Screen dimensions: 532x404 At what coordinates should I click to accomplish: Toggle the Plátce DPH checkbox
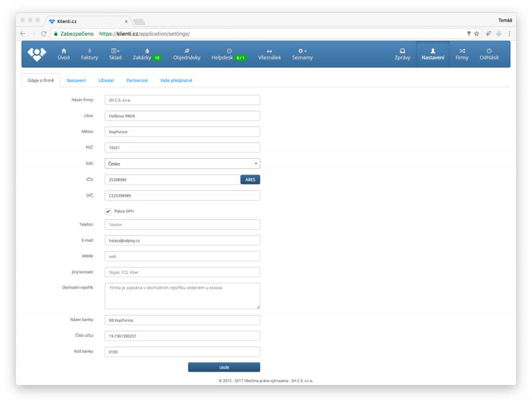(108, 211)
